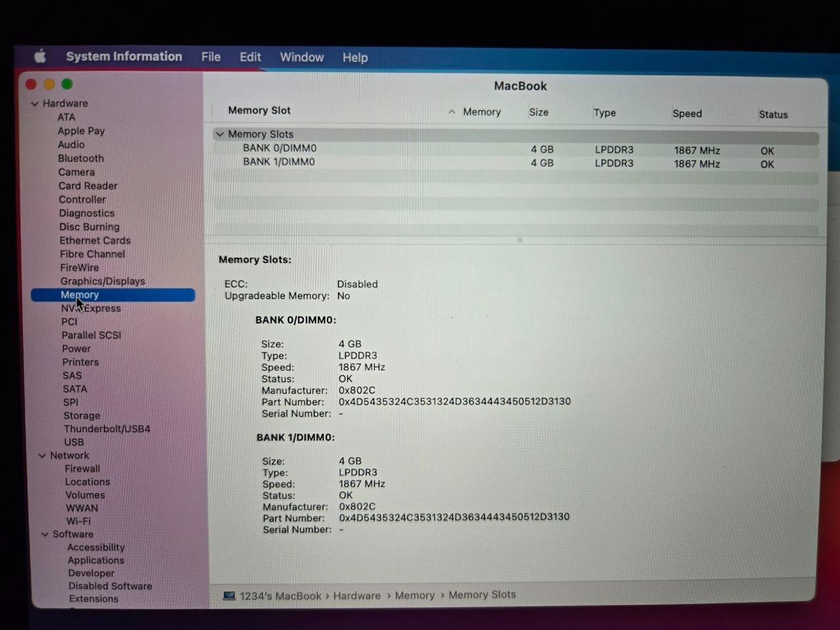Open the Help menu
Screen dimensions: 840x630
coord(355,58)
